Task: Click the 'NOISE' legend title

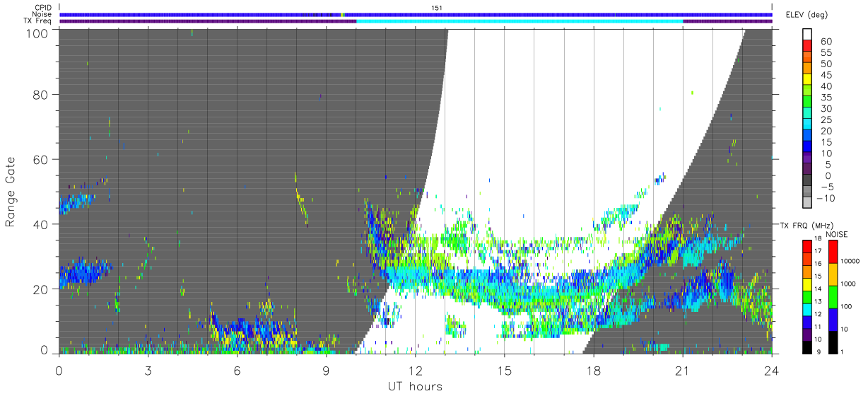Action: (838, 234)
